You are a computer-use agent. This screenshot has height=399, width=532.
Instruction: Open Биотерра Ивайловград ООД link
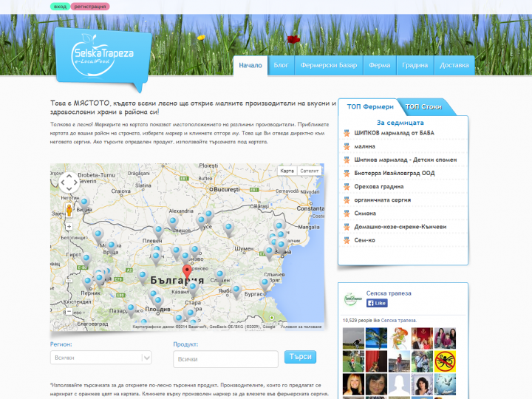coord(395,174)
